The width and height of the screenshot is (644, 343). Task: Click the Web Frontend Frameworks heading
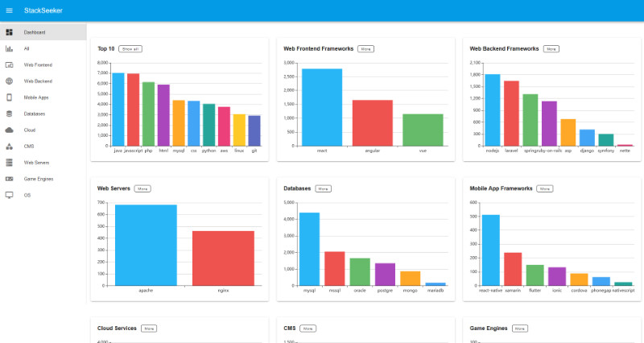pos(318,49)
